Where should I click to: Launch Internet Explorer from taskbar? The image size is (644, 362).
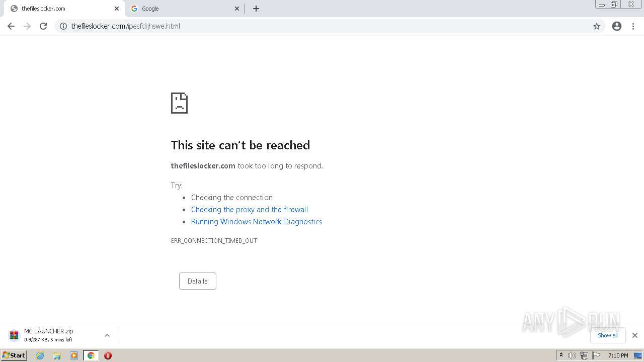pyautogui.click(x=40, y=355)
